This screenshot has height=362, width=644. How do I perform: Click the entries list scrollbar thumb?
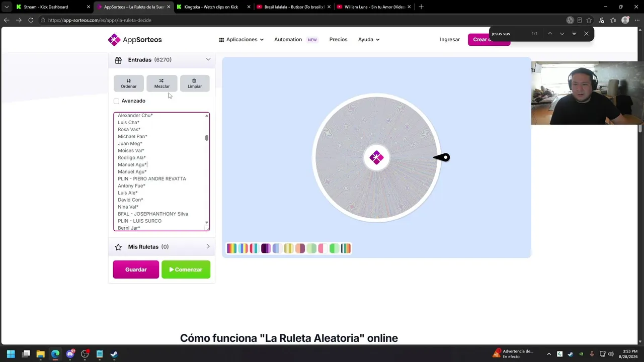pyautogui.click(x=206, y=138)
